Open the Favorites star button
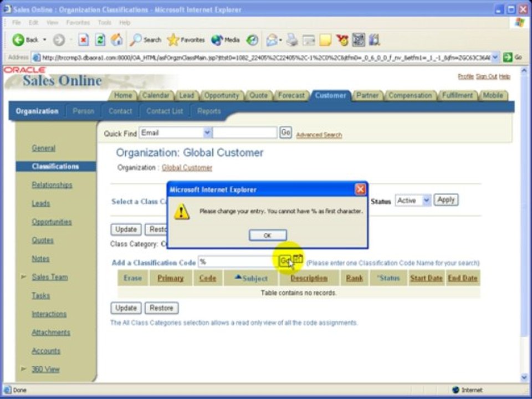 click(186, 40)
